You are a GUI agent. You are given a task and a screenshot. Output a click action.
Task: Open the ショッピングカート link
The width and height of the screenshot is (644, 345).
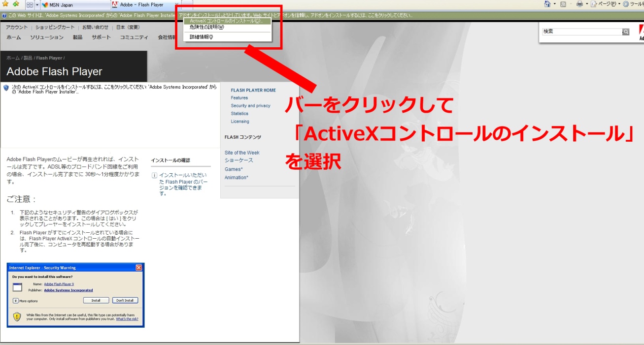(55, 27)
